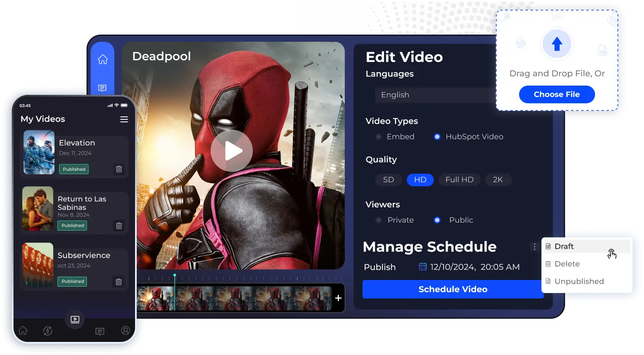Click the Wi-Fi icon in phone status bar
This screenshot has height=355, width=644.
[117, 105]
